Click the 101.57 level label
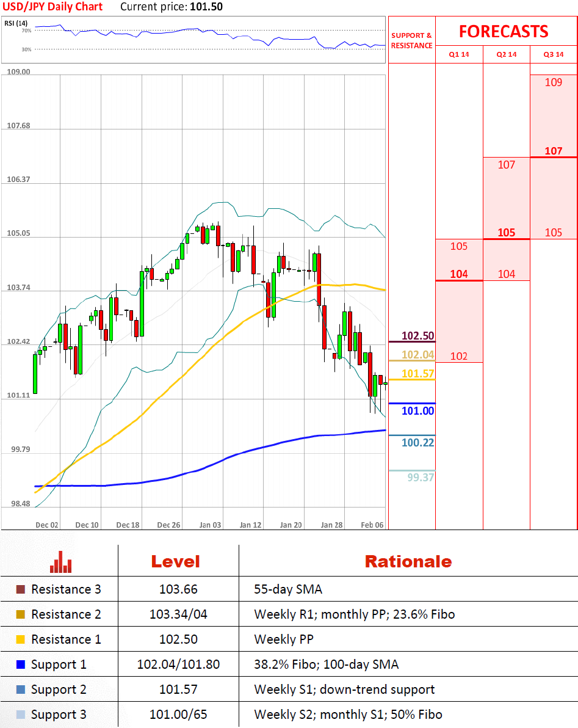578x728 pixels. [x=417, y=374]
